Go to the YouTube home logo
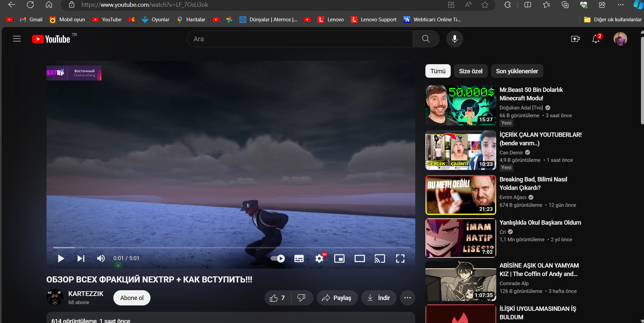Image resolution: width=644 pixels, height=323 pixels. (x=51, y=39)
